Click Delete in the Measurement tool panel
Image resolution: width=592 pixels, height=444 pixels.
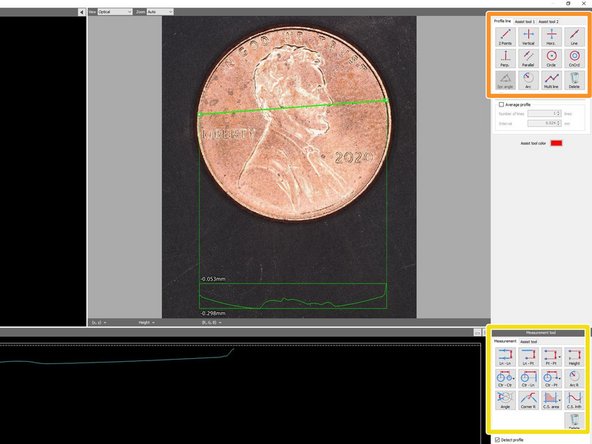tap(574, 421)
